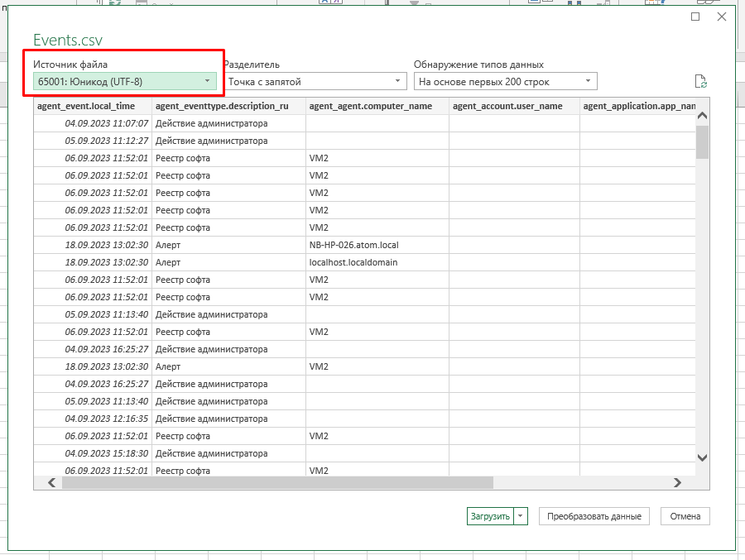745x560 pixels.
Task: Select the agent_agent.computer_name column header
Action: point(372,106)
